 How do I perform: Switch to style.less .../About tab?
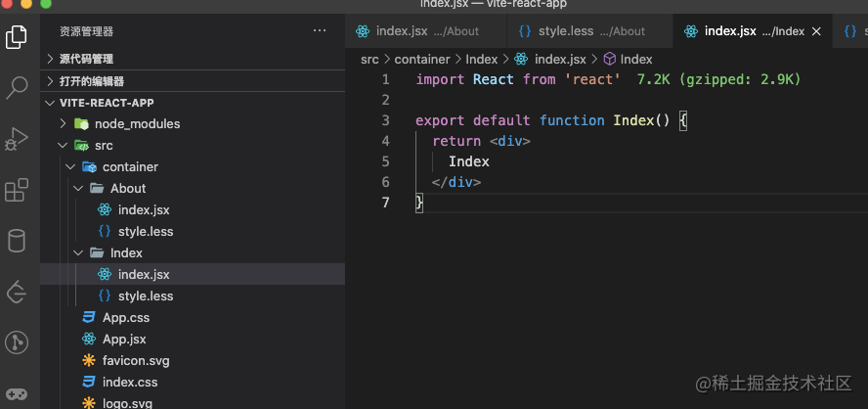[589, 31]
